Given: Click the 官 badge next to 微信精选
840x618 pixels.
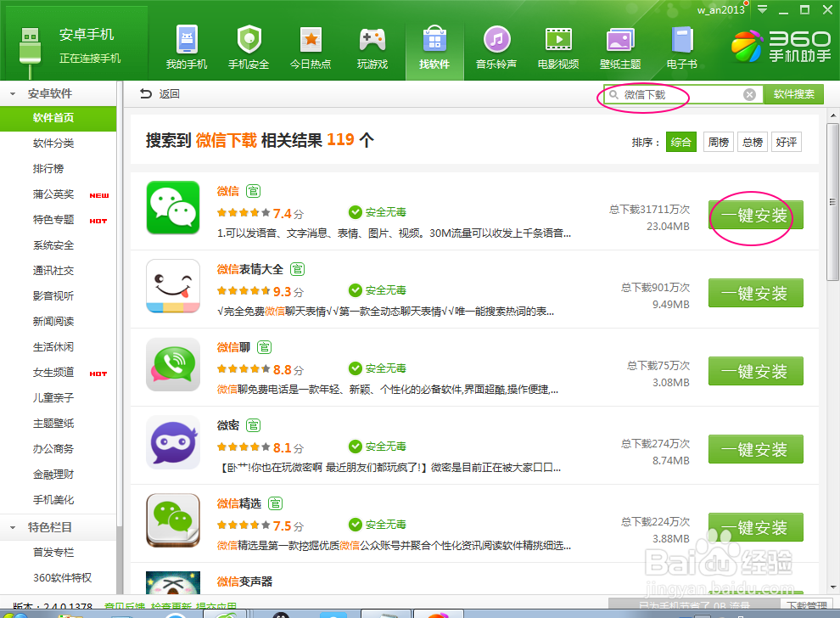Looking at the screenshot, I should 276,504.
